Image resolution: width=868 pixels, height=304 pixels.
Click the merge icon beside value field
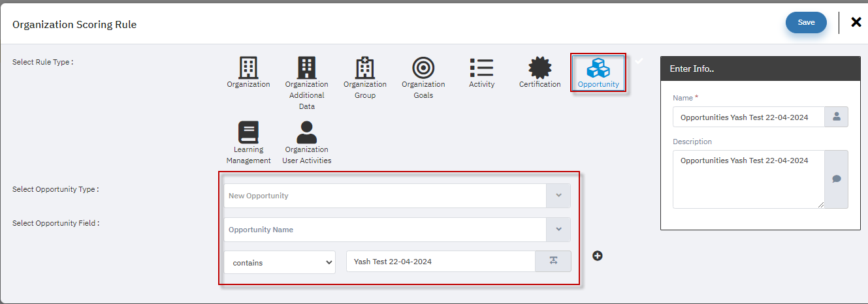553,261
